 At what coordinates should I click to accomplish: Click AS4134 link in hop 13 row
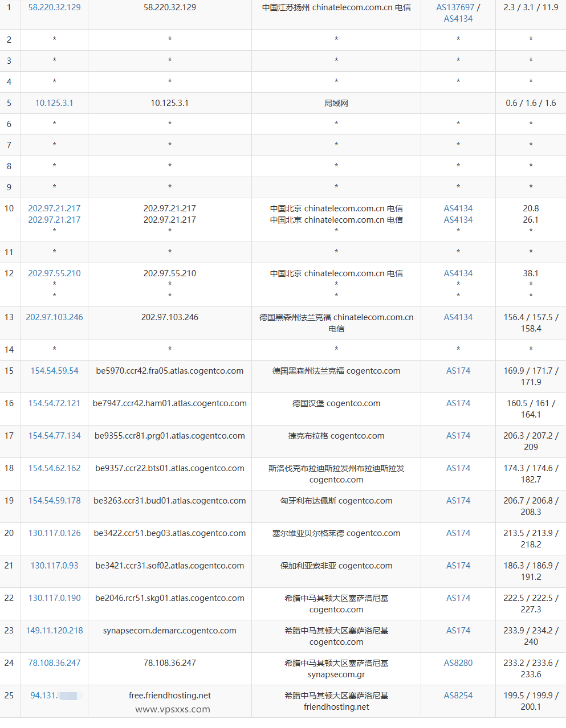458,317
